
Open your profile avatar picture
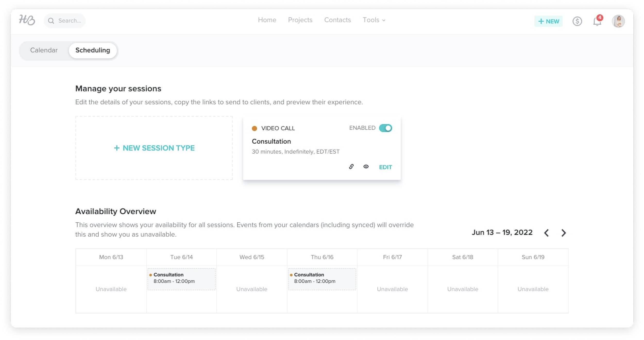tap(618, 21)
